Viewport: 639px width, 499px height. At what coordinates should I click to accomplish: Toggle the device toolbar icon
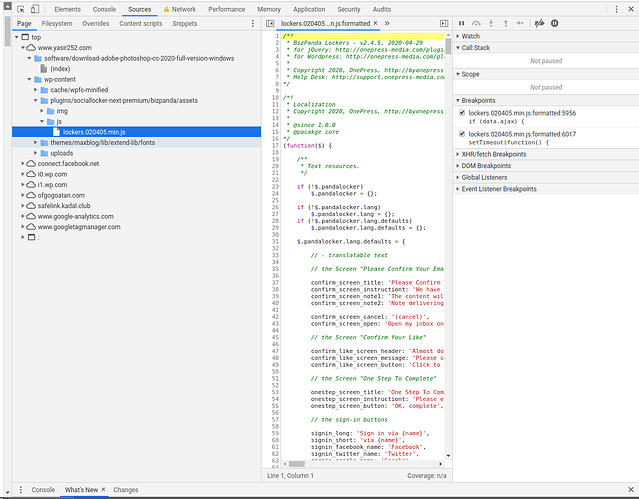click(34, 9)
